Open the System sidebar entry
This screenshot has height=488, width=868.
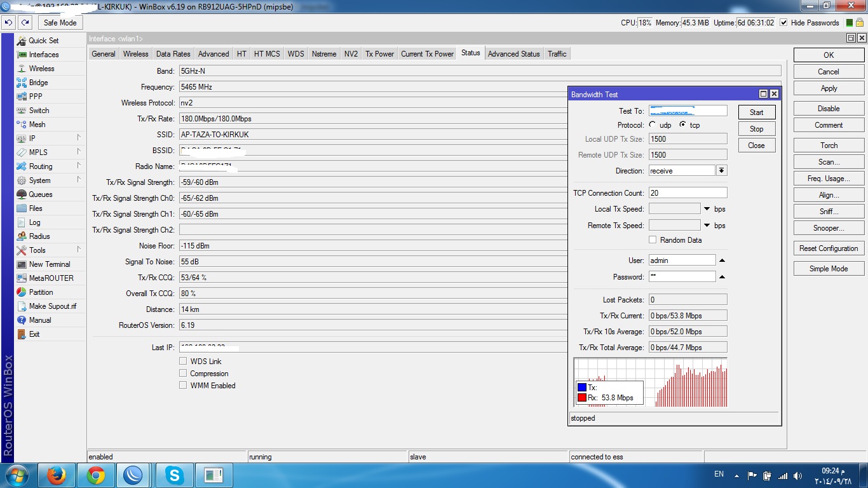[x=39, y=180]
